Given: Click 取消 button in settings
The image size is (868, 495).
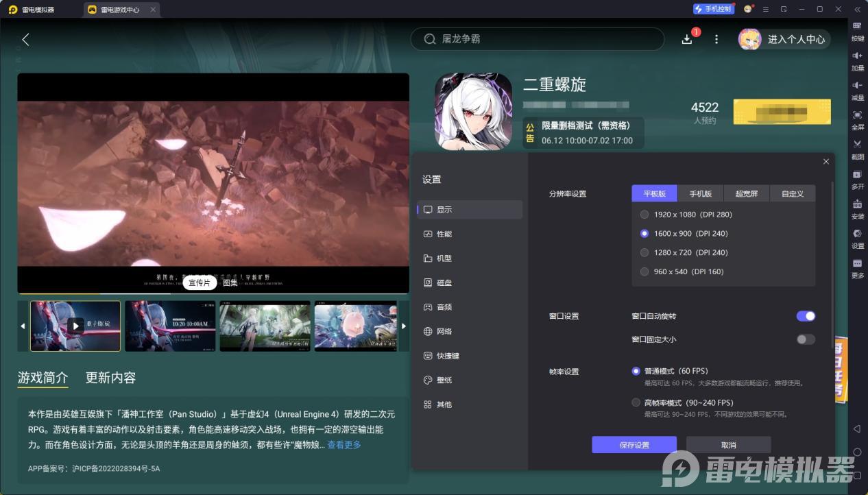Looking at the screenshot, I should pyautogui.click(x=728, y=445).
